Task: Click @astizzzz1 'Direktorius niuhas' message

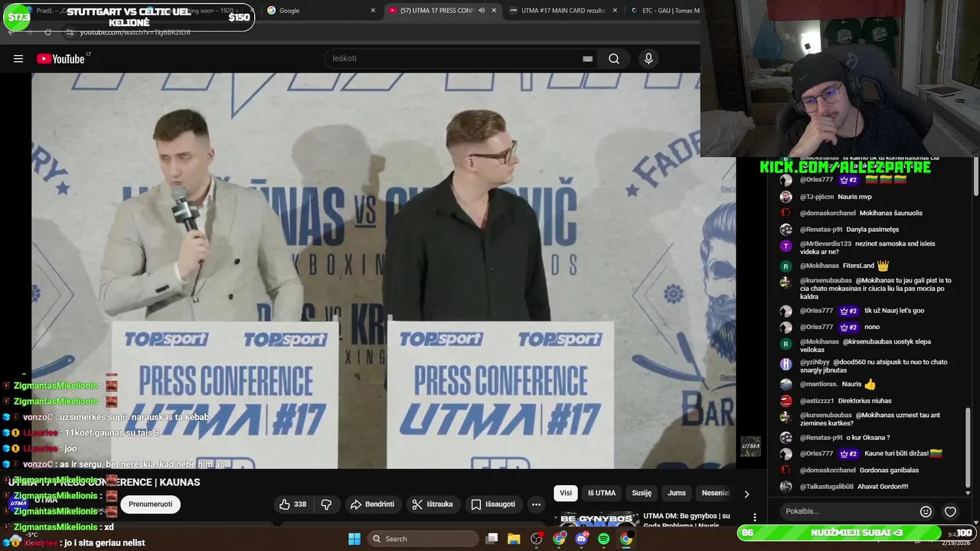Action: coord(864,400)
